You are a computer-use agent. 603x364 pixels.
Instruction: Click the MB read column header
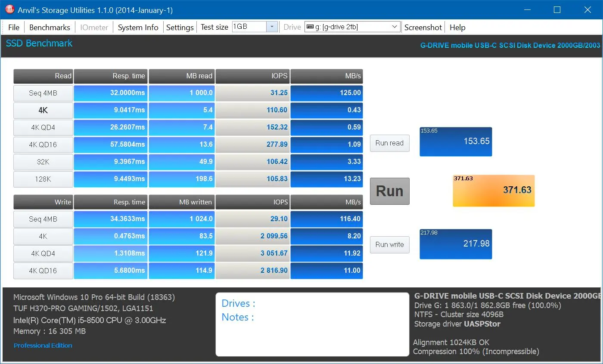tap(182, 76)
